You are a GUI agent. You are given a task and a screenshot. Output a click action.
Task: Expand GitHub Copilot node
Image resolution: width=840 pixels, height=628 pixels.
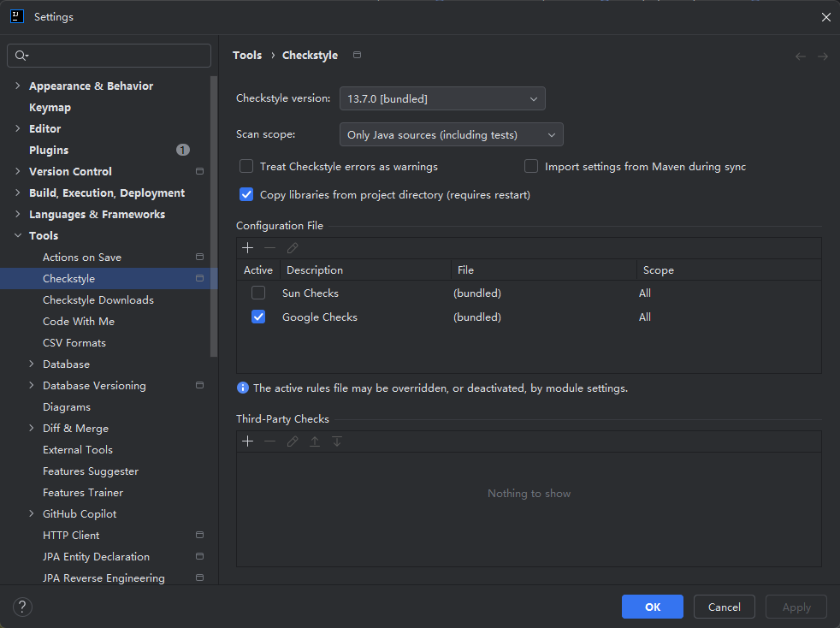(31, 514)
